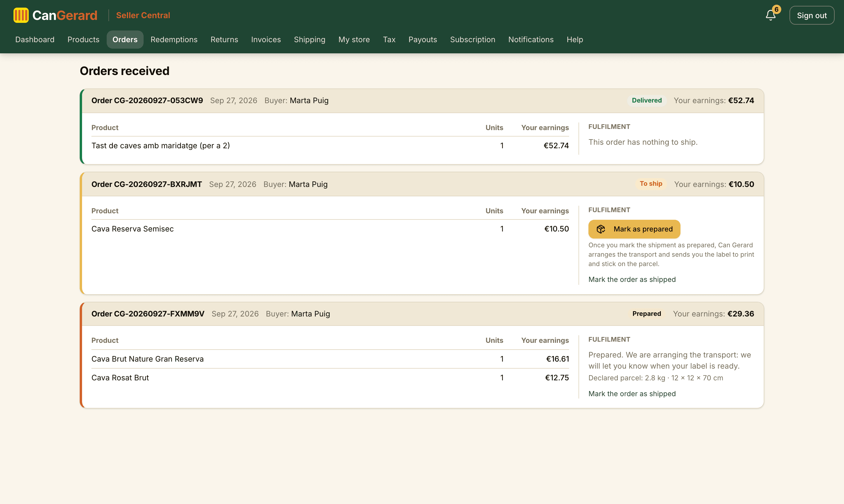Image resolution: width=844 pixels, height=504 pixels.
Task: Open the Notifications tab
Action: (x=530, y=39)
